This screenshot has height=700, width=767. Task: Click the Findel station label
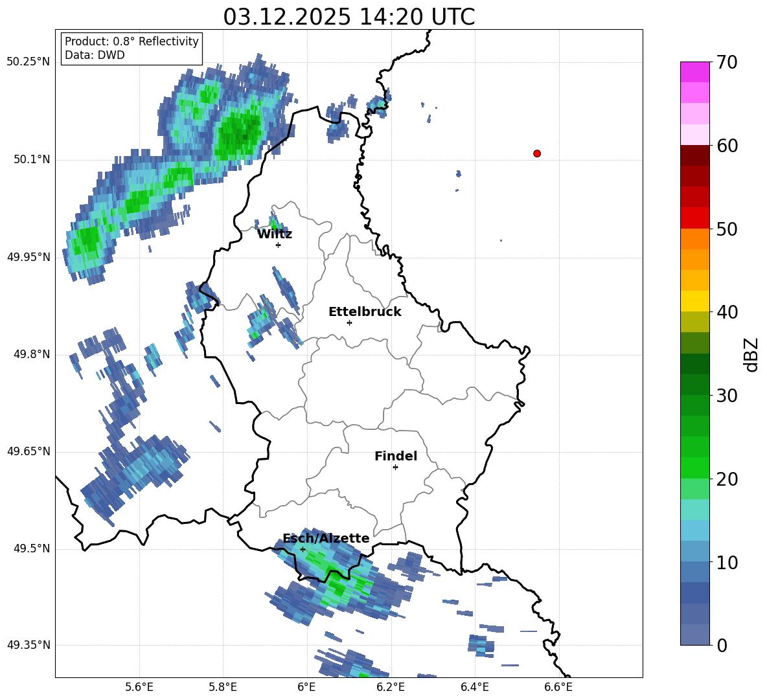coord(396,456)
